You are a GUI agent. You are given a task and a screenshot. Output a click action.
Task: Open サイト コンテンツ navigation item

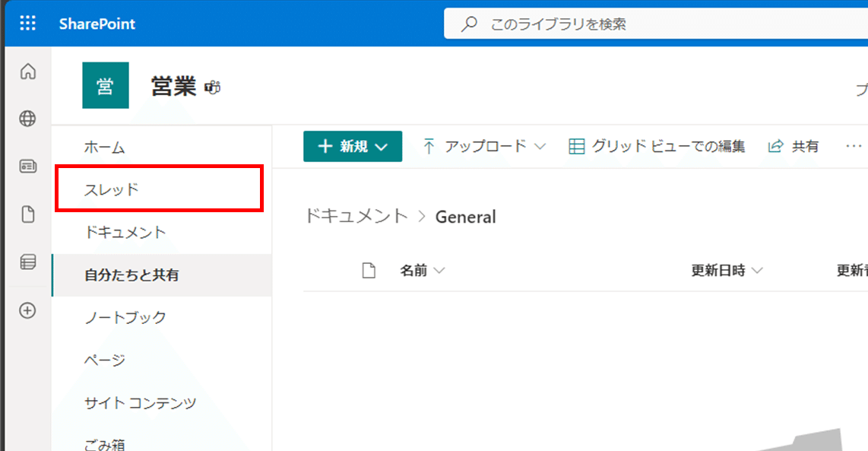point(141,402)
